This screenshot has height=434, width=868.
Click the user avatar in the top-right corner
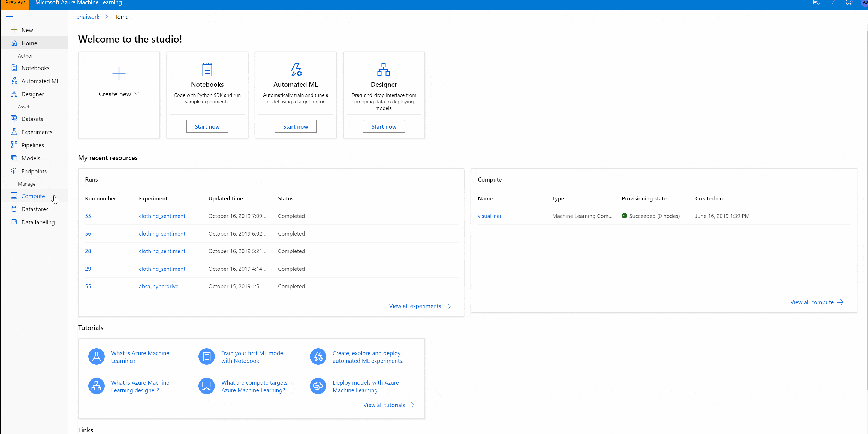865,3
